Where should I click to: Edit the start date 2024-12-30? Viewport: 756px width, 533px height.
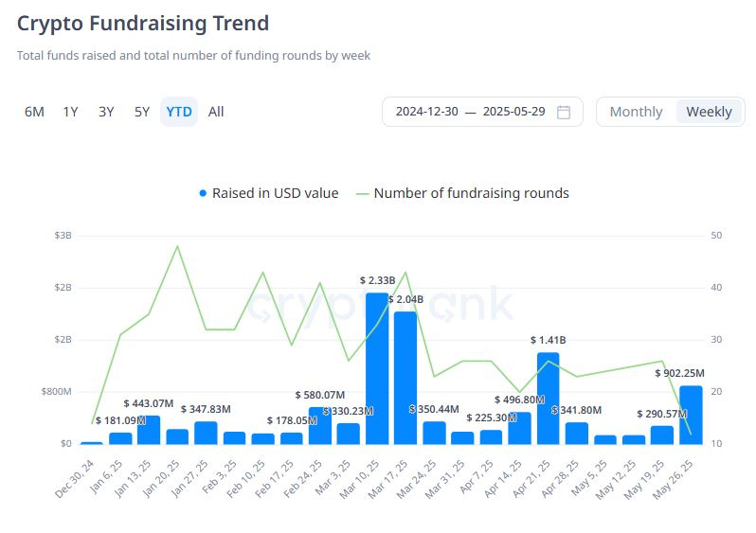426,112
